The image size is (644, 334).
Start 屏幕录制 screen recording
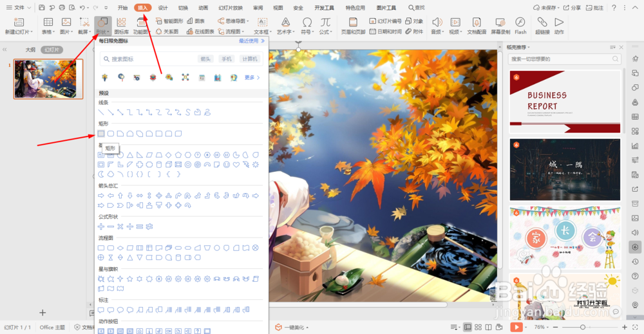[x=500, y=26]
